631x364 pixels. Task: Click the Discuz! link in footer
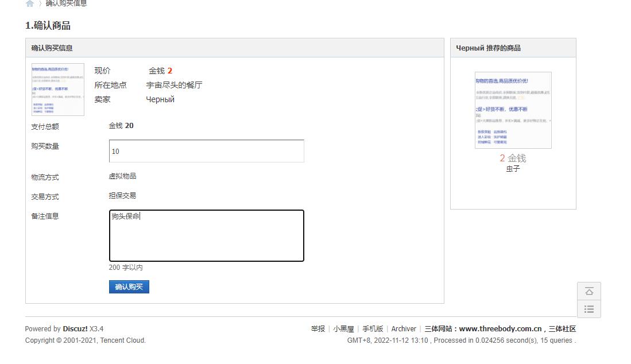coord(75,329)
